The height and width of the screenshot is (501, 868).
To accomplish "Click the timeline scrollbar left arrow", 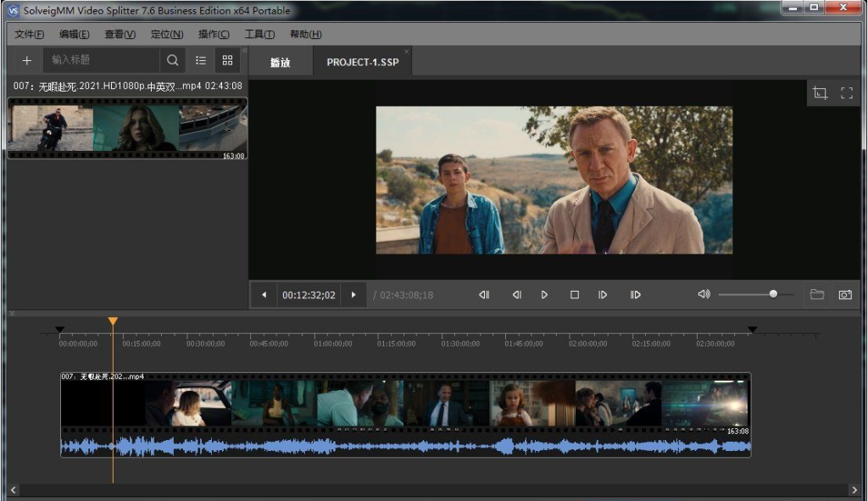I will click(14, 490).
